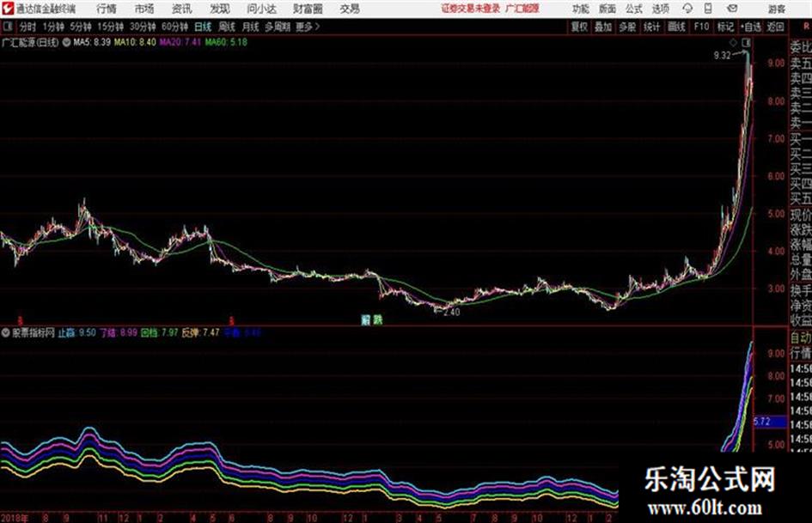812x523 pixels.
Task: Open the 财富圈 menu
Action: (308, 9)
